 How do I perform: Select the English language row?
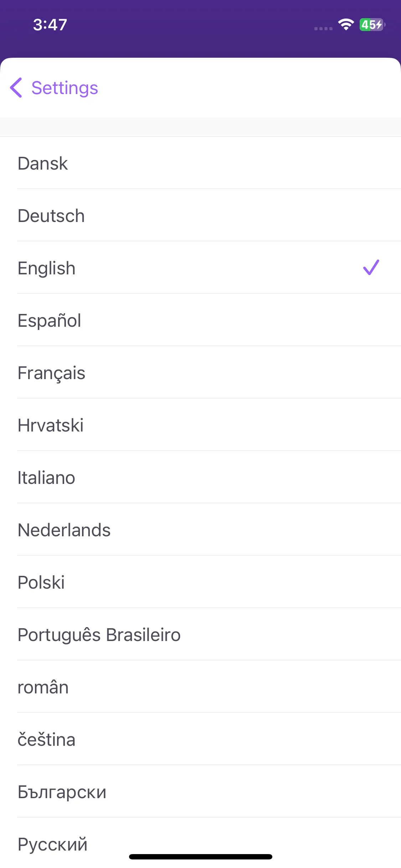tap(200, 268)
